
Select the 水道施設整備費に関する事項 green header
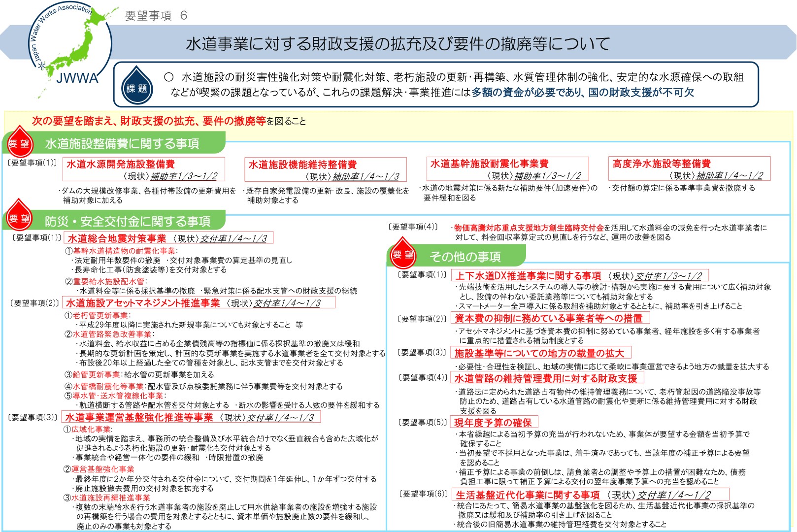[x=122, y=143]
